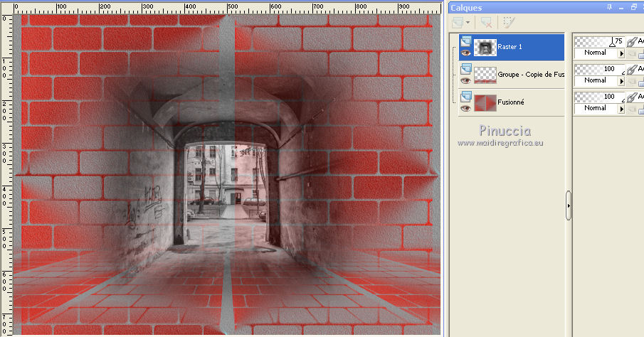Open Fusionné blend mode arrow
The image size is (644, 337).
pos(621,109)
